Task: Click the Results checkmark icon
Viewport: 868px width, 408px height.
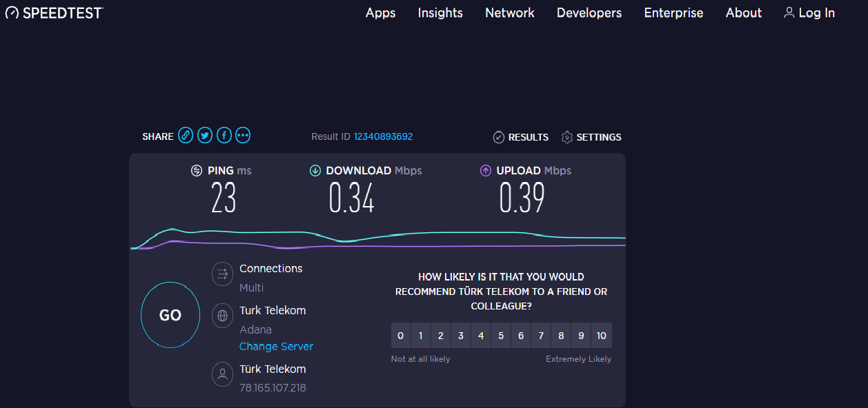Action: [x=499, y=137]
